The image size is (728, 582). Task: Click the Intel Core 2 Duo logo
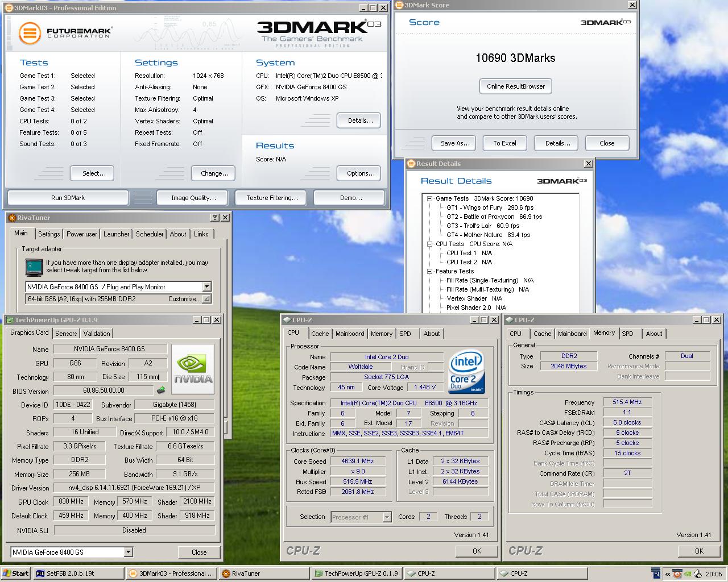coord(466,372)
